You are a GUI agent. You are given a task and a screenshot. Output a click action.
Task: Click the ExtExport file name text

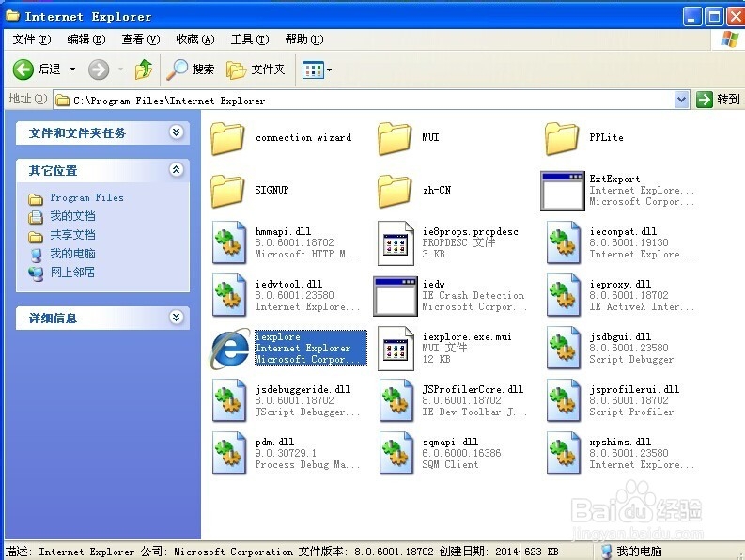614,179
